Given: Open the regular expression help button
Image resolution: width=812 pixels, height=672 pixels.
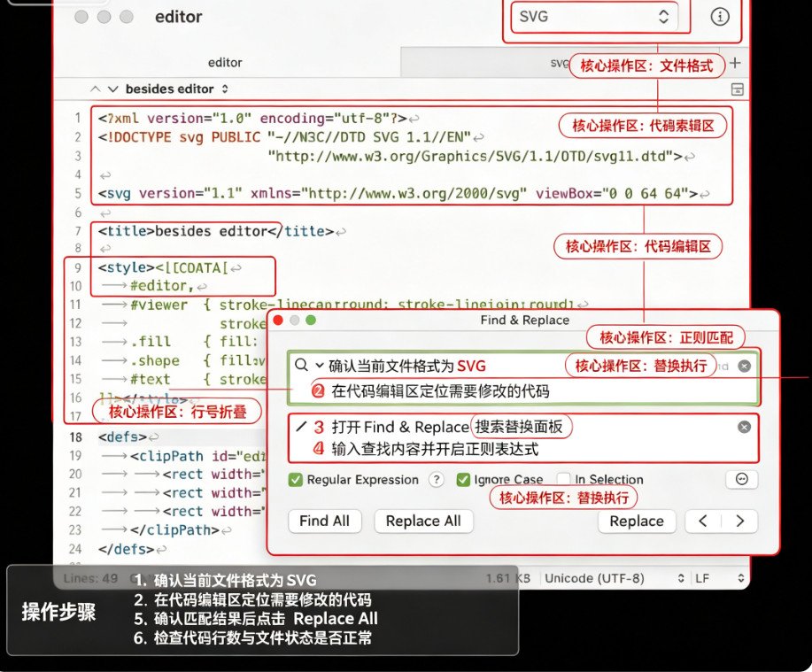Looking at the screenshot, I should 437,479.
